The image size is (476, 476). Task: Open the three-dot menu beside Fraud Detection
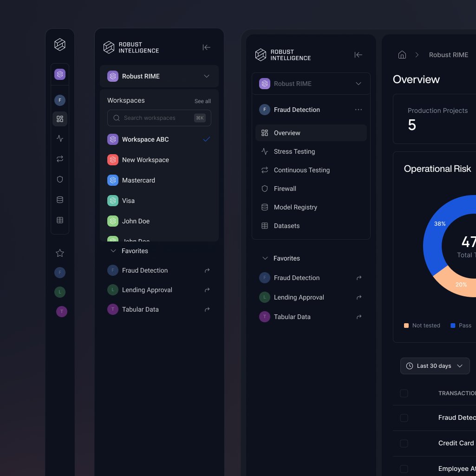click(x=358, y=110)
